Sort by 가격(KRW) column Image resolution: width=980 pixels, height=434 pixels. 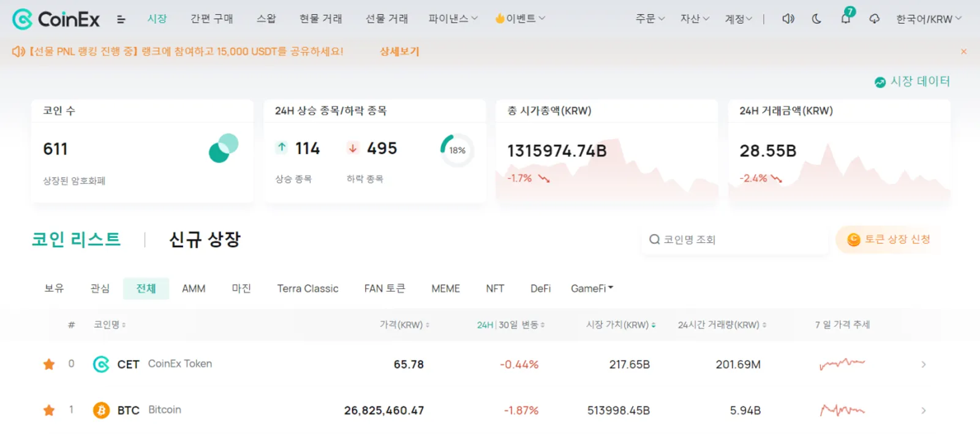tap(404, 325)
